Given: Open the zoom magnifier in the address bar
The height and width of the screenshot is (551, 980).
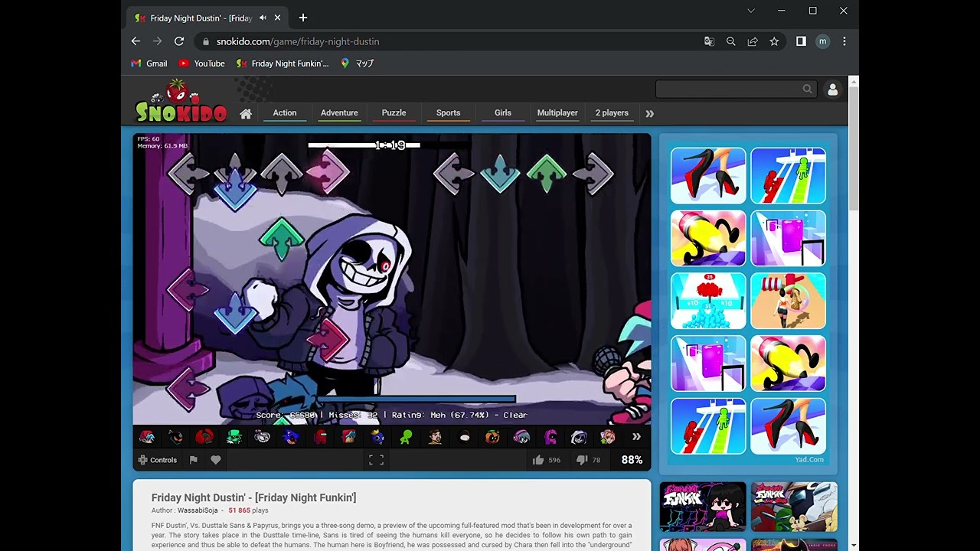Looking at the screenshot, I should (730, 41).
